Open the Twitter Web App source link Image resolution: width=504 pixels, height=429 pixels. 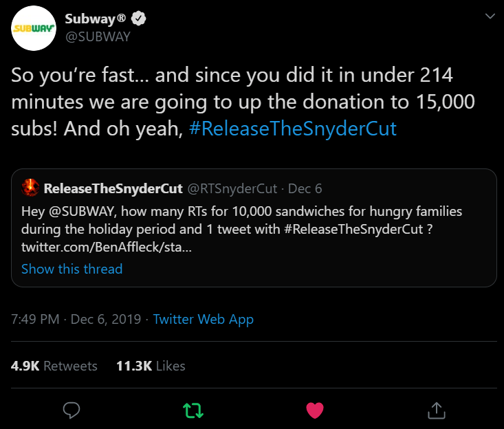pyautogui.click(x=203, y=319)
